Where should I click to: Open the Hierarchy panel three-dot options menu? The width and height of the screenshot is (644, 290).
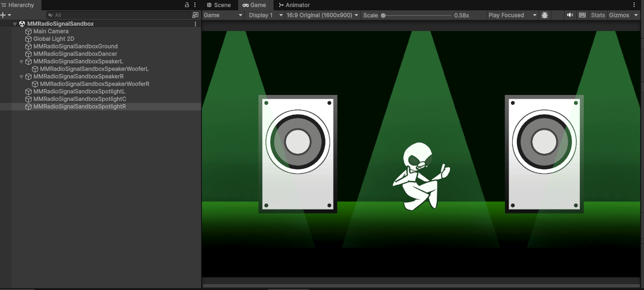pyautogui.click(x=195, y=5)
